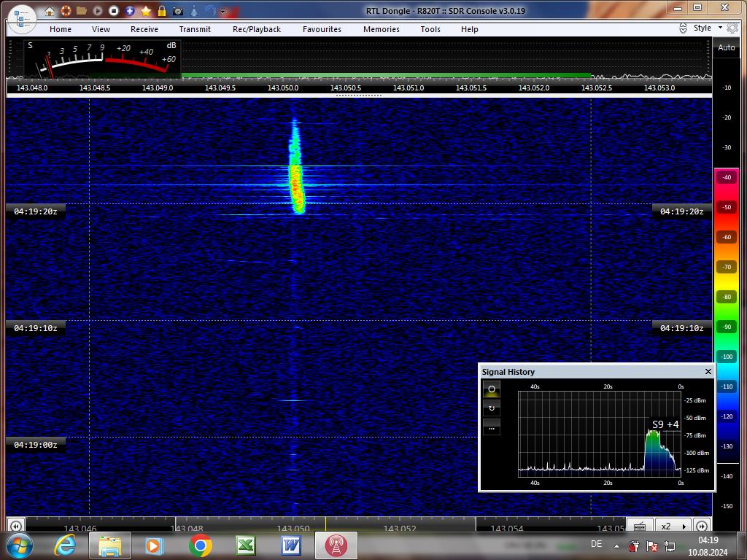Open the Style dropdown
The width and height of the screenshot is (747, 560).
click(x=708, y=28)
